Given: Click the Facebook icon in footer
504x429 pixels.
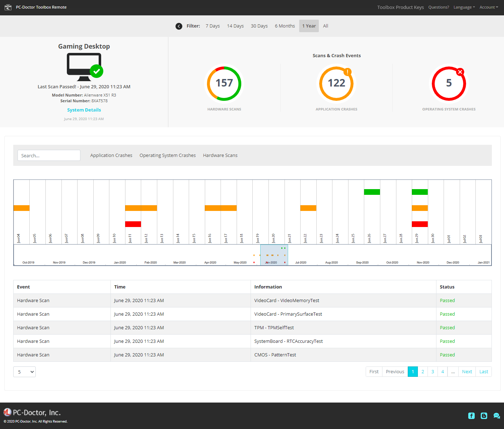Looking at the screenshot, I should point(471,416).
